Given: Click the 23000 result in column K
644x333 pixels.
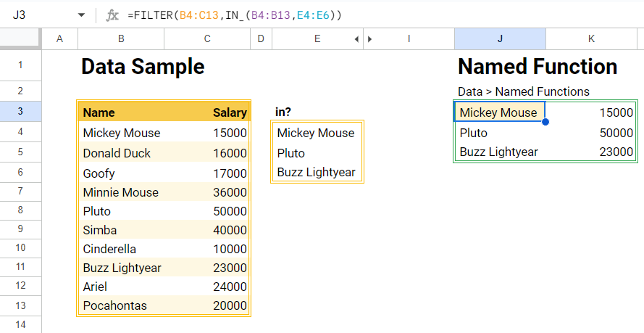Looking at the screenshot, I should (591, 152).
